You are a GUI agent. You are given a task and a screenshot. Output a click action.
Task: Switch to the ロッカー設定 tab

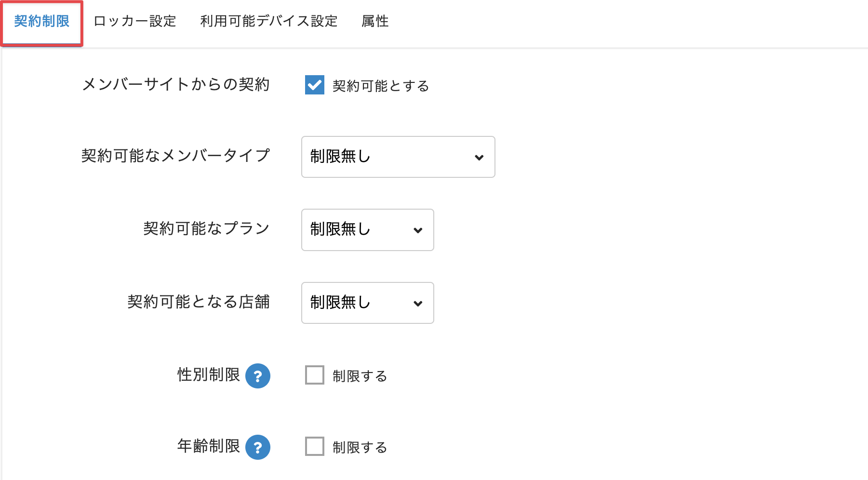[135, 21]
